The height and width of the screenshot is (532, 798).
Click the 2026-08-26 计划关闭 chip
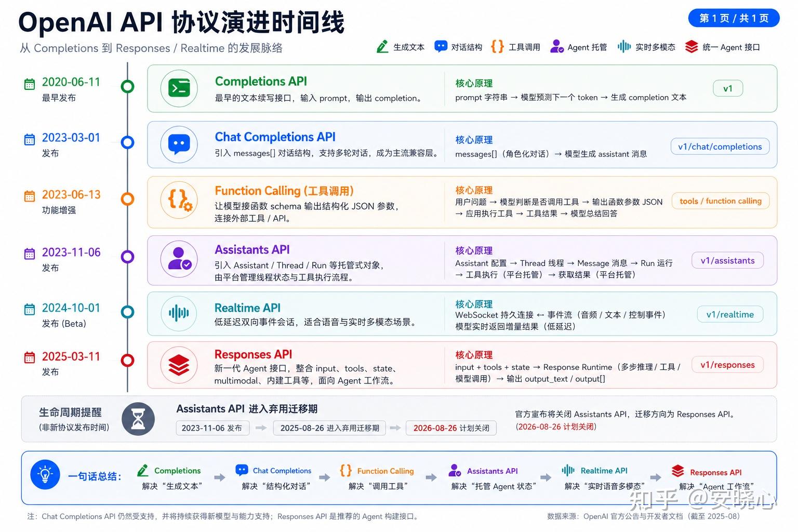point(451,428)
